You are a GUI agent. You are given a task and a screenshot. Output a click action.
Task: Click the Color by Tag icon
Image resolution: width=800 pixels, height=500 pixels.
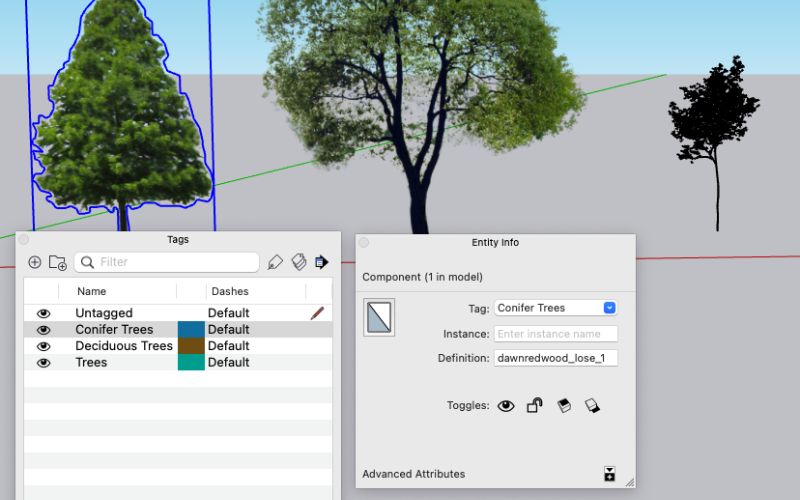coord(298,262)
